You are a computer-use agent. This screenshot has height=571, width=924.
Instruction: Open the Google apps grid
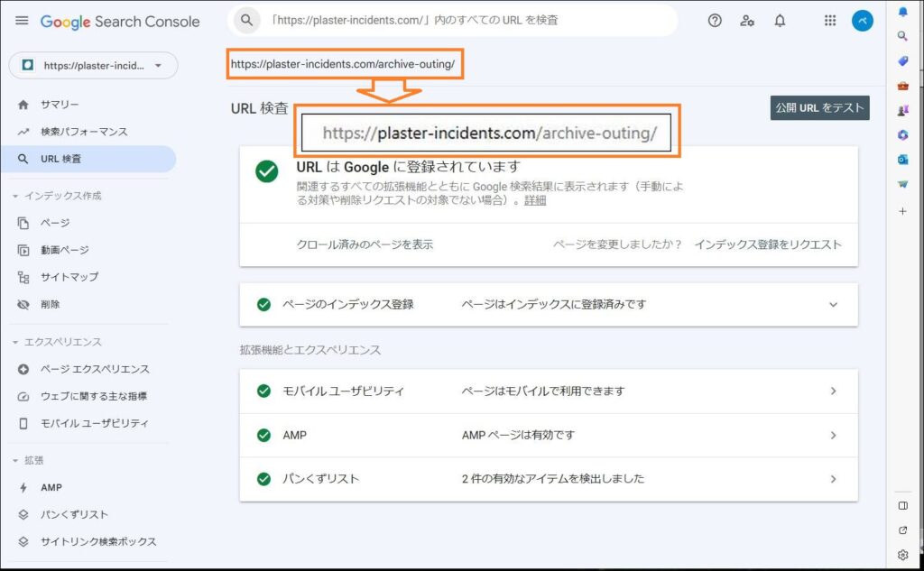pyautogui.click(x=830, y=21)
